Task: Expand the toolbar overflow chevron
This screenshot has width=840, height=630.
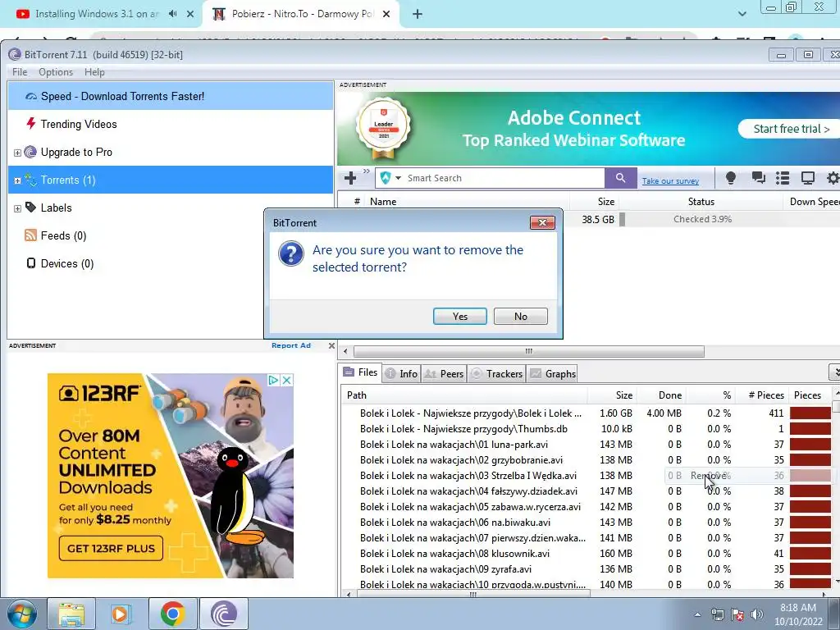Action: 367,171
